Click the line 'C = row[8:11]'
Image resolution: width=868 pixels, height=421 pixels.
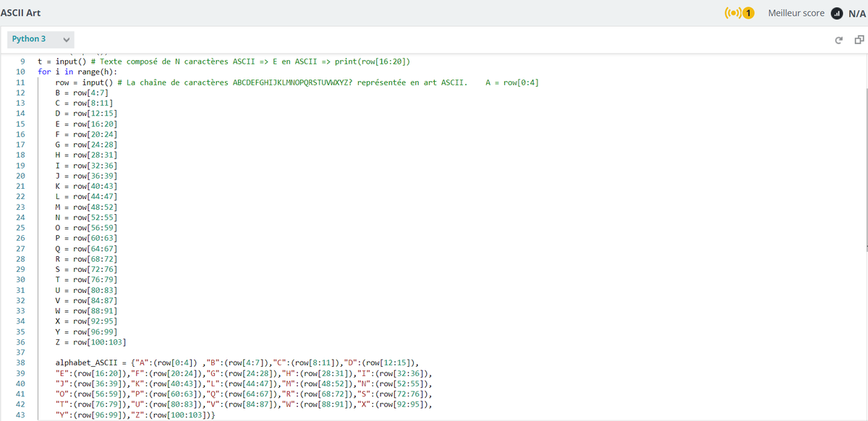pos(85,103)
